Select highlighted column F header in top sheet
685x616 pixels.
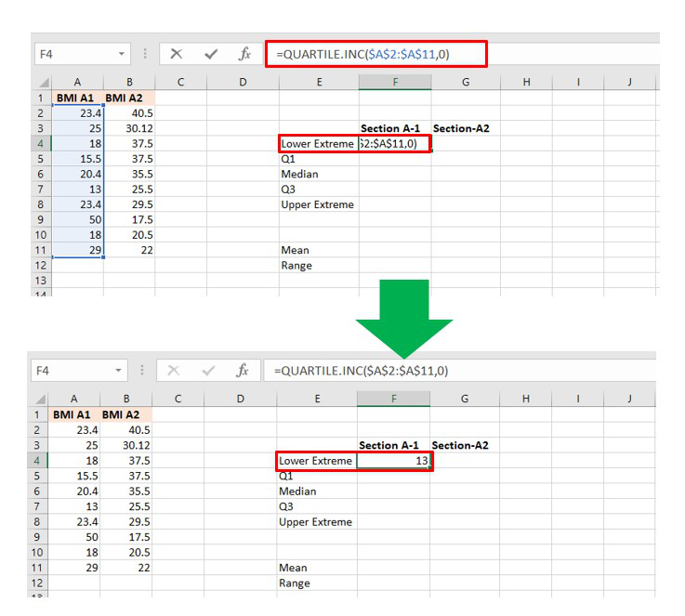coord(395,82)
